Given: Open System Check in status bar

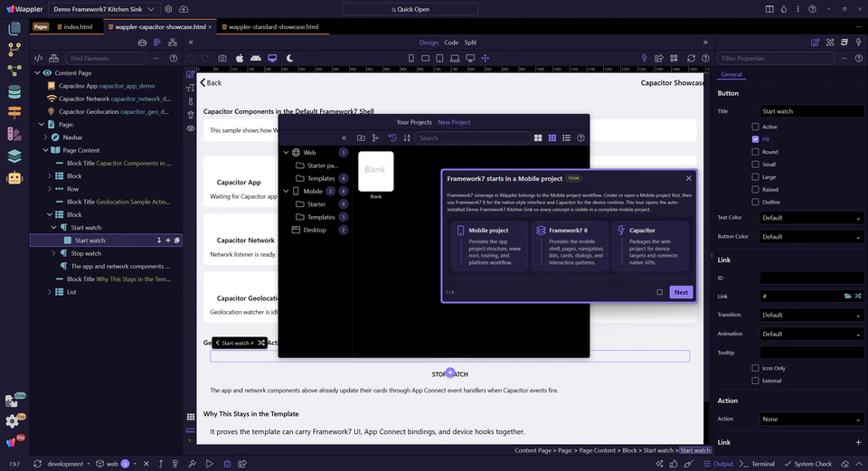Looking at the screenshot, I should coord(808,464).
